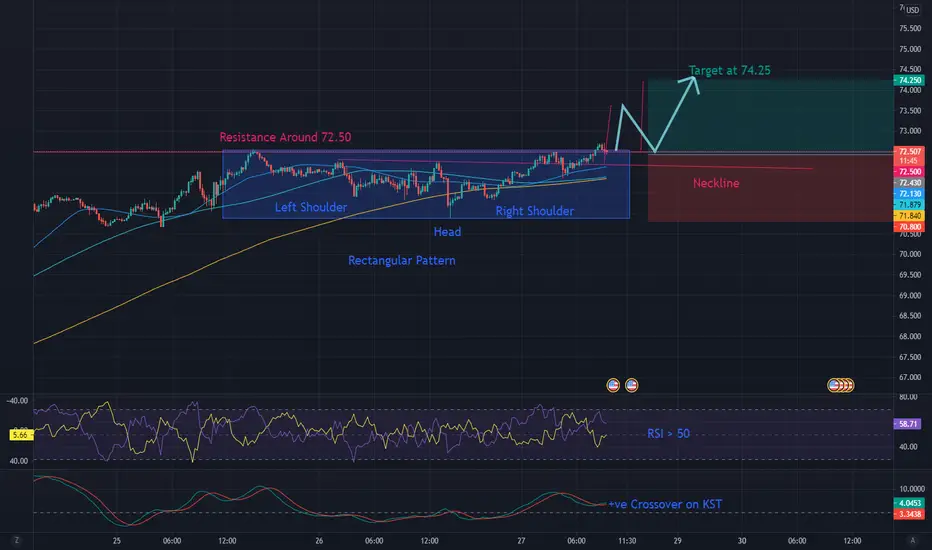The height and width of the screenshot is (550, 932).
Task: Click the 25 date label on time axis
Action: click(116, 540)
